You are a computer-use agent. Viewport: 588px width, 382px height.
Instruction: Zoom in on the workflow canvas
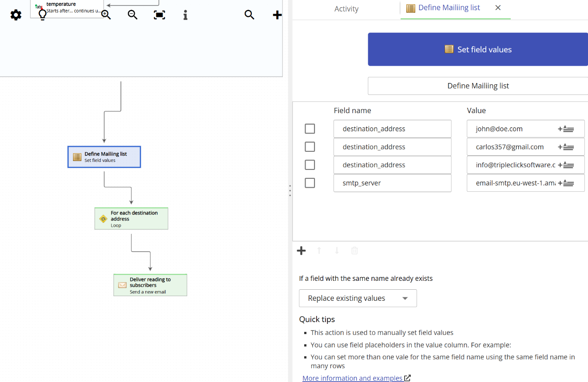(106, 15)
